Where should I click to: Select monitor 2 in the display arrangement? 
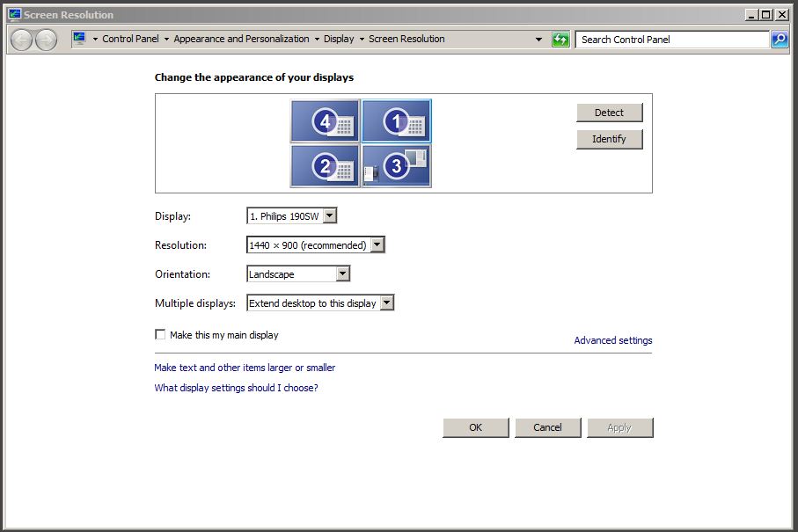pyautogui.click(x=326, y=166)
